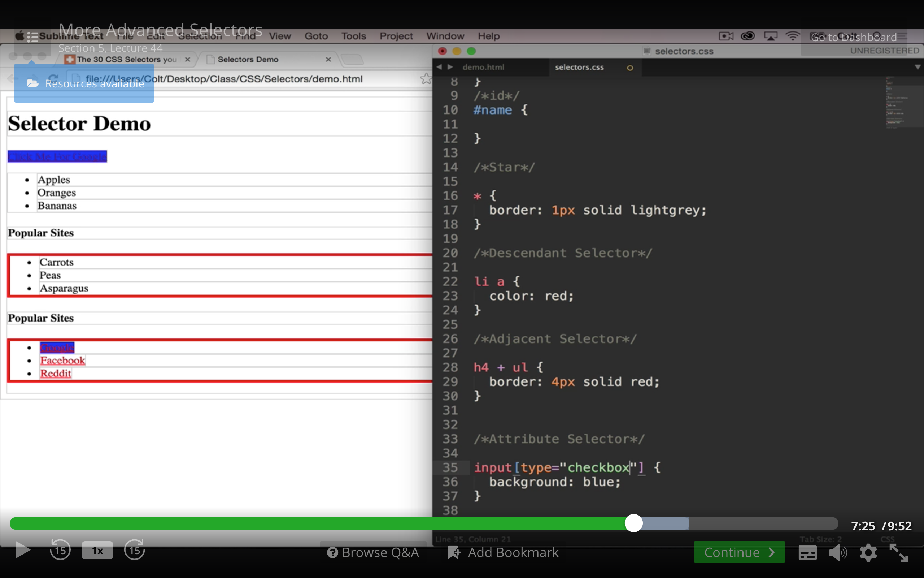Rewind the video 15 seconds
This screenshot has height=578, width=924.
click(60, 550)
